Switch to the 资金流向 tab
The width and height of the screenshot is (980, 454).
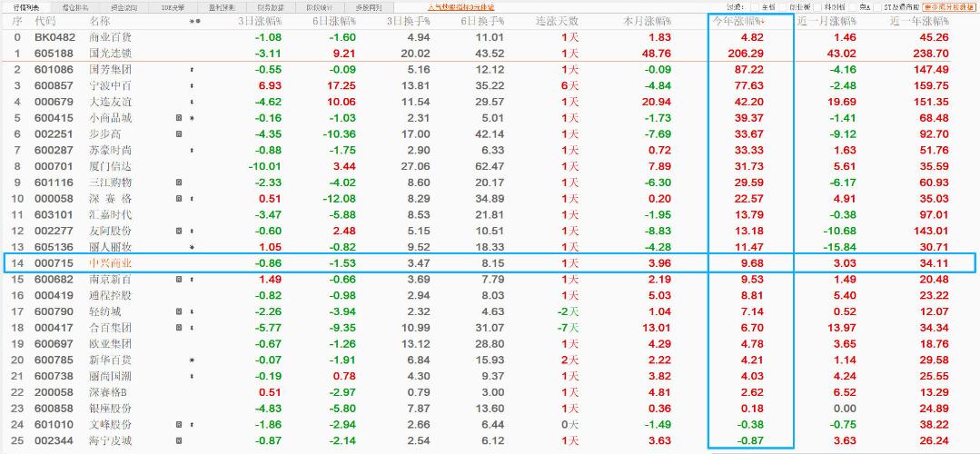coord(123,7)
